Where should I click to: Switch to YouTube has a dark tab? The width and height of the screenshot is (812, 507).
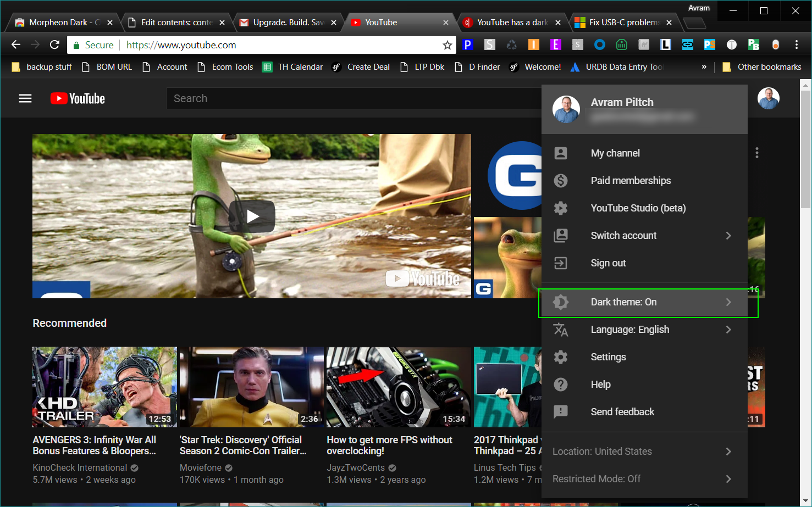[x=512, y=23]
